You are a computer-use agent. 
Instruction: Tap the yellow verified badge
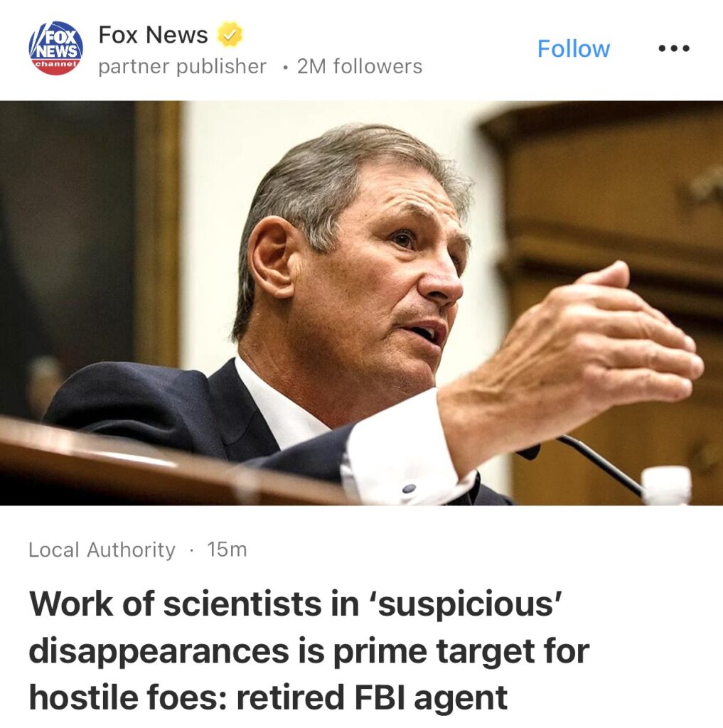click(230, 34)
